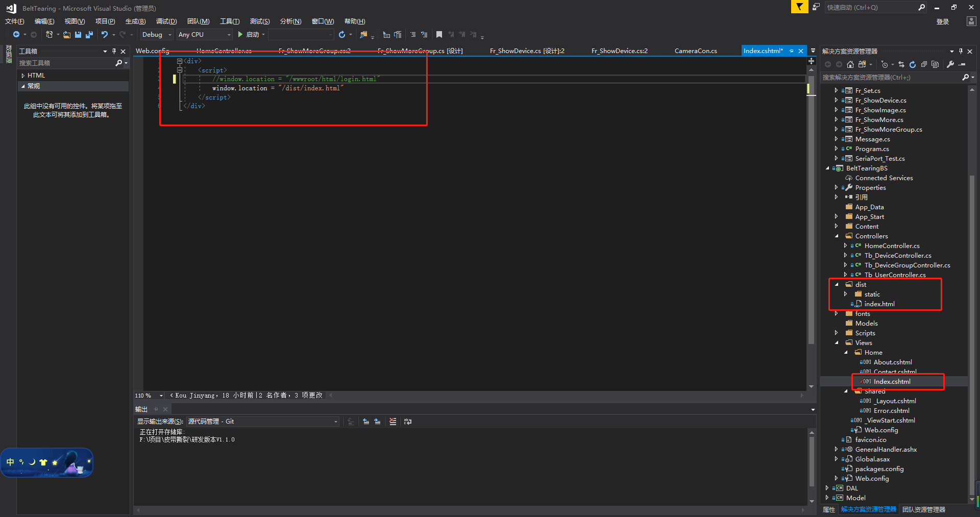Click the Properties wrench icon in Solution Explorer
This screenshot has height=517, width=980.
click(950, 64)
